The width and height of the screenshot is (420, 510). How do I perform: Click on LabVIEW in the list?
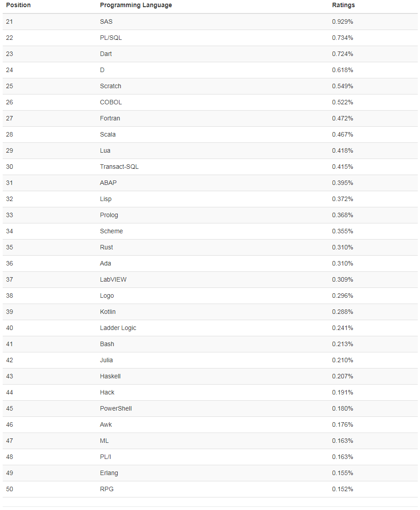[113, 279]
